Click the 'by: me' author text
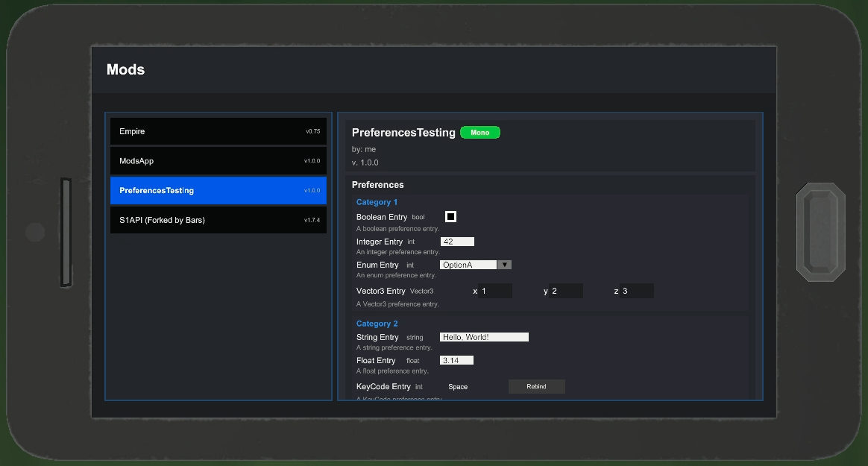Viewport: 868px width, 466px height. (x=364, y=149)
